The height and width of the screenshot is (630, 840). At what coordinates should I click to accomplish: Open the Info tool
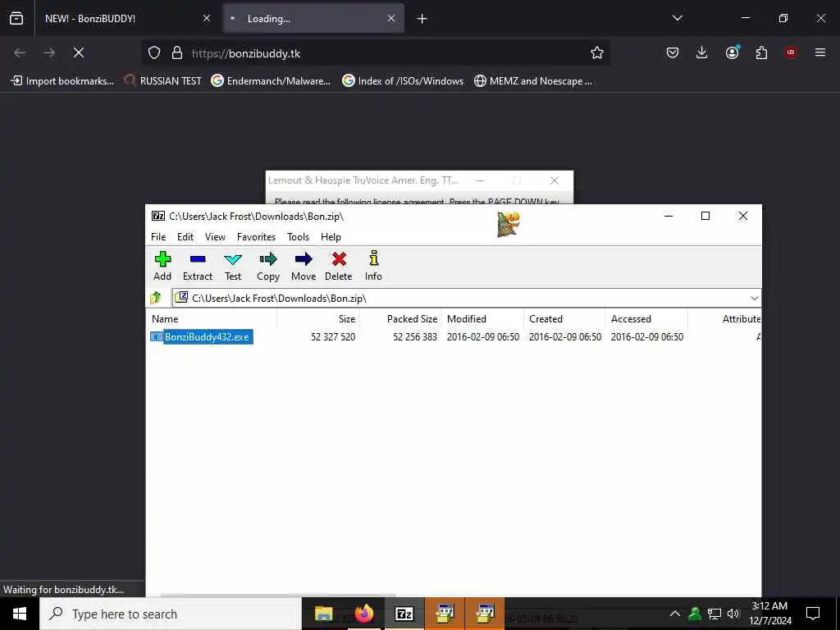point(373,267)
